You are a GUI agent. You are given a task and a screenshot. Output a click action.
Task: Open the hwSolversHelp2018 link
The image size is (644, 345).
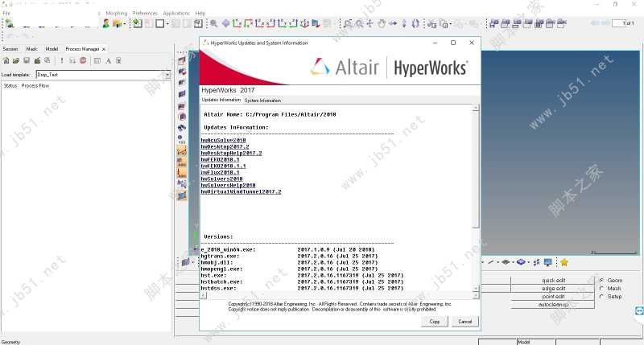(228, 185)
